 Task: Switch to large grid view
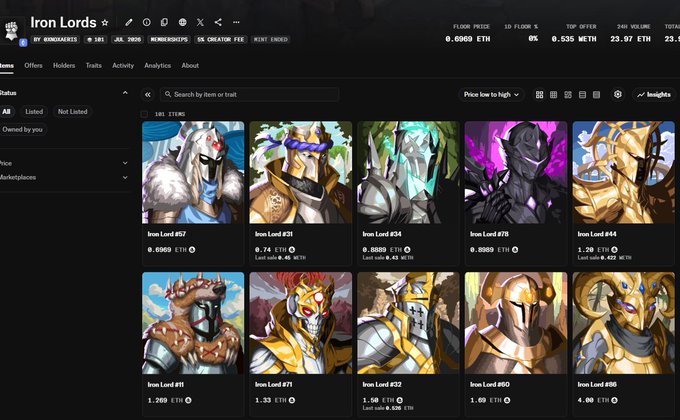(539, 95)
